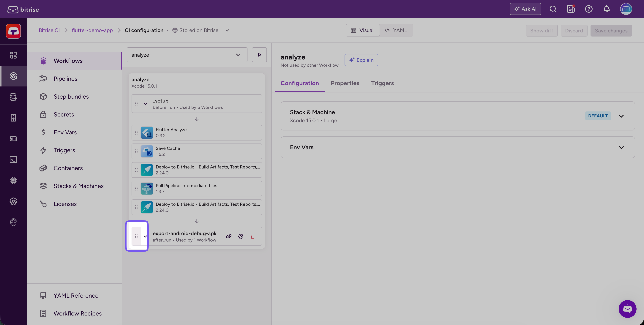
Task: Click the chain link icon on export-android-debug-apk
Action: pos(229,236)
